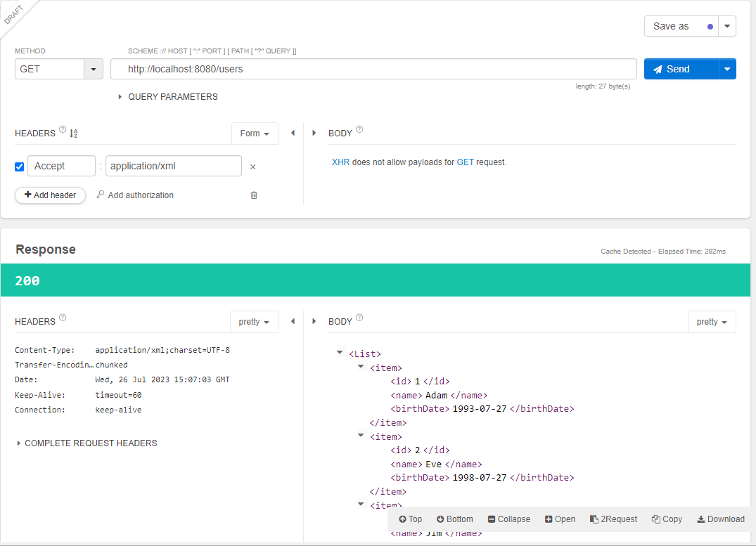
Task: Open the GET method dropdown
Action: tap(94, 70)
